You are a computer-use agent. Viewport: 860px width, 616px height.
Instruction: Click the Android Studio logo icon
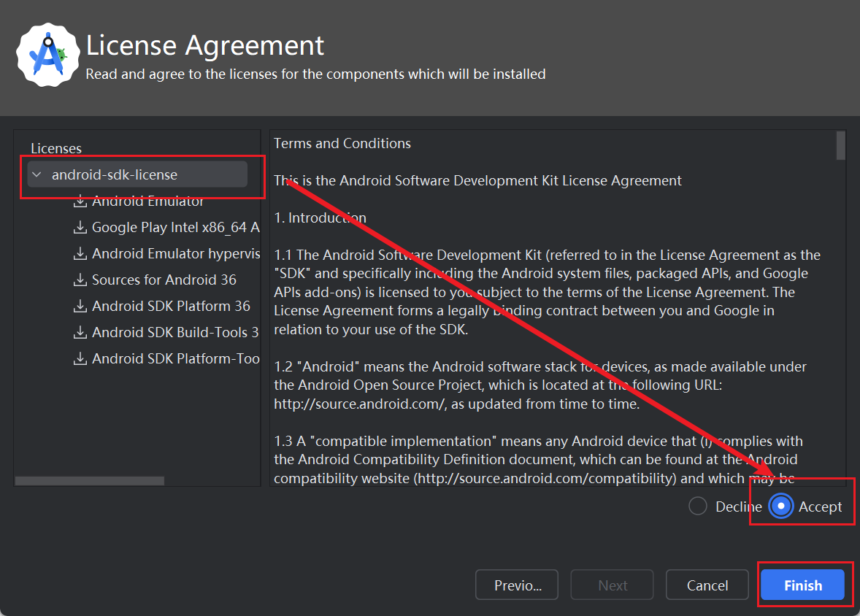[x=48, y=55]
